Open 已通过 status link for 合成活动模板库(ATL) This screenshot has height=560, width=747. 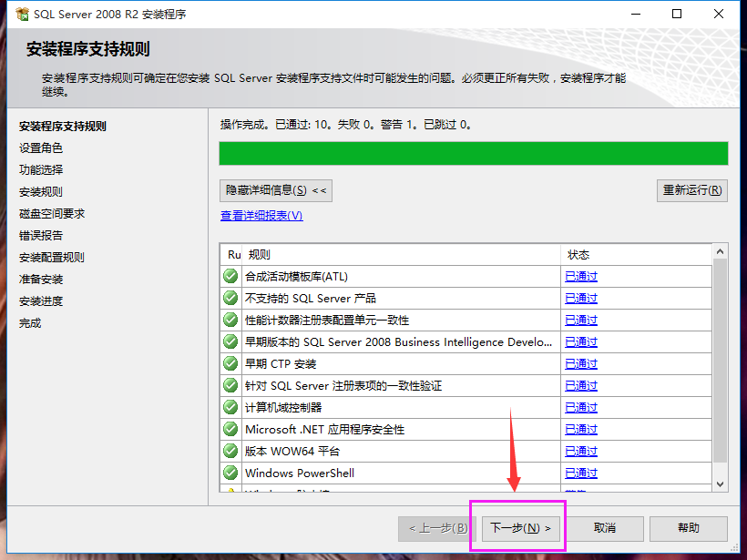[580, 277]
